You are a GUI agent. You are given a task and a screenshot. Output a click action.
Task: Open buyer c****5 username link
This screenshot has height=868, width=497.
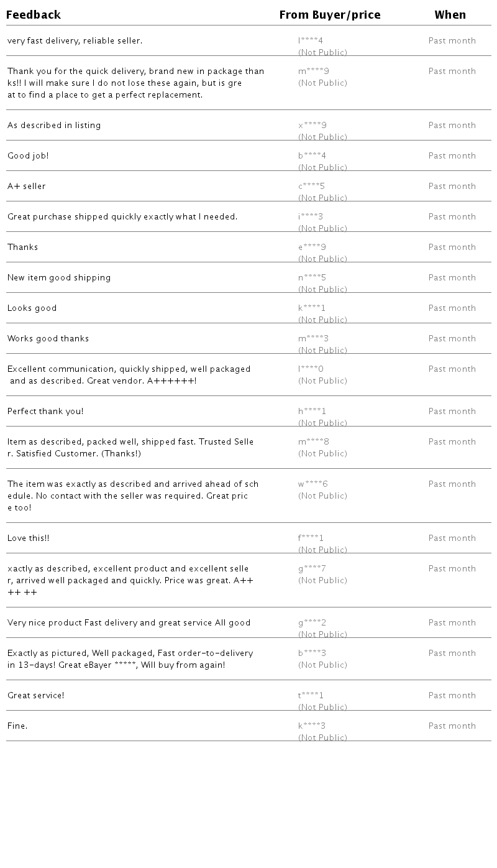(x=312, y=187)
